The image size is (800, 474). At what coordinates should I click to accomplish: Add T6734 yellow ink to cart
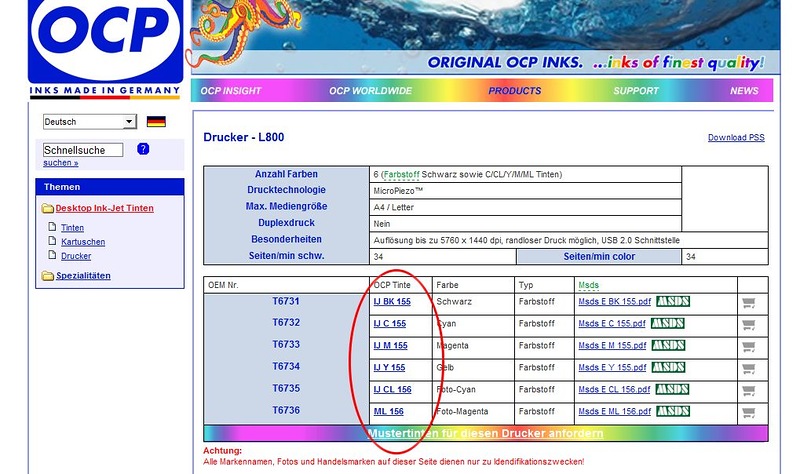click(748, 369)
